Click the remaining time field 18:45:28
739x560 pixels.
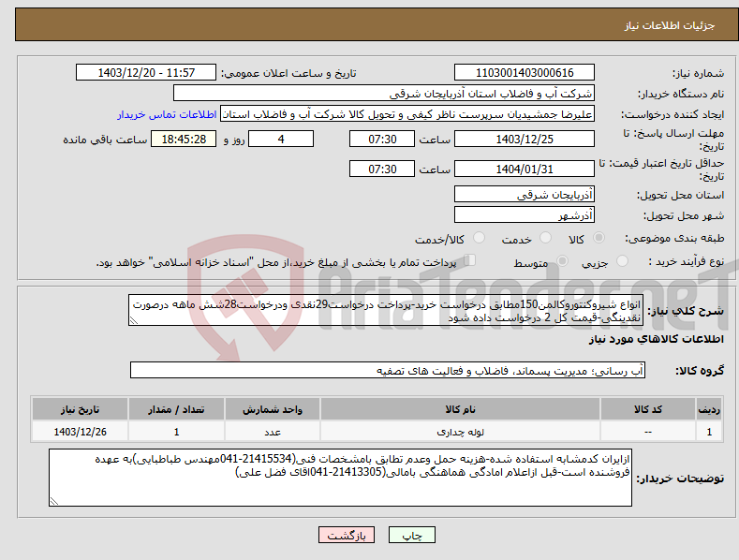pyautogui.click(x=184, y=139)
